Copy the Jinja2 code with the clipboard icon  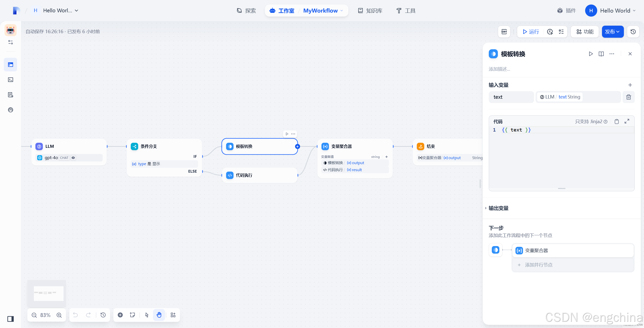617,122
